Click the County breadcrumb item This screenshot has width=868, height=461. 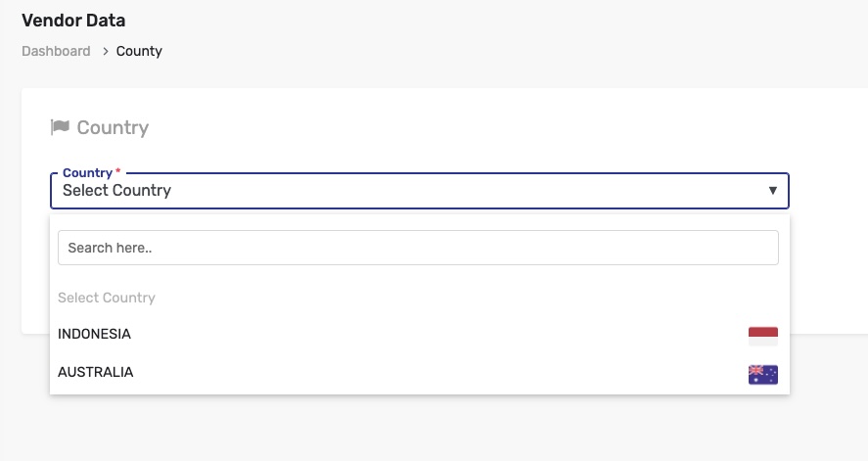(139, 51)
